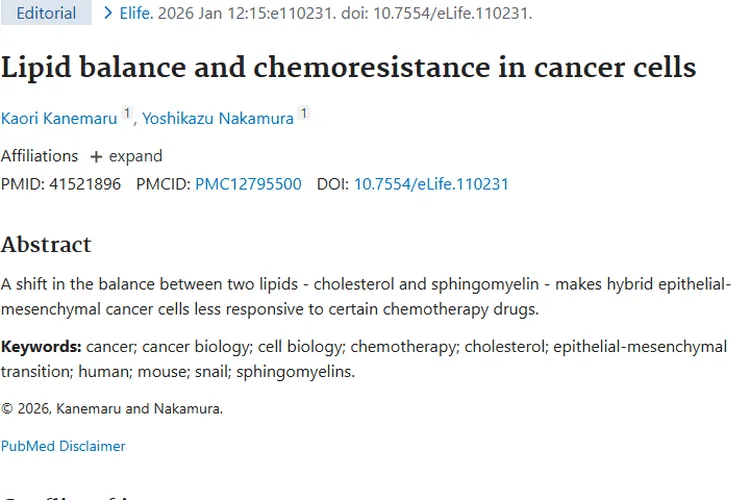Click affiliation superscript 1 after Nakamura

(304, 114)
